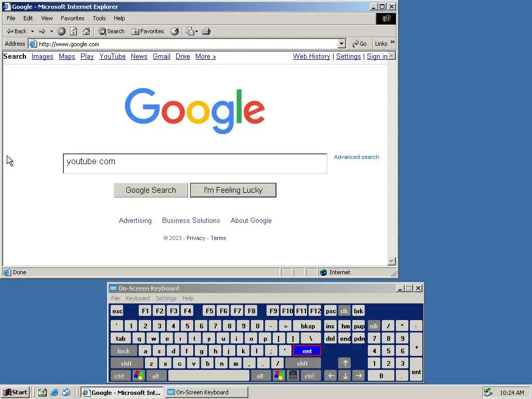Image resolution: width=532 pixels, height=399 pixels.
Task: Click the Forward arrow in IE toolbar
Action: tap(42, 31)
